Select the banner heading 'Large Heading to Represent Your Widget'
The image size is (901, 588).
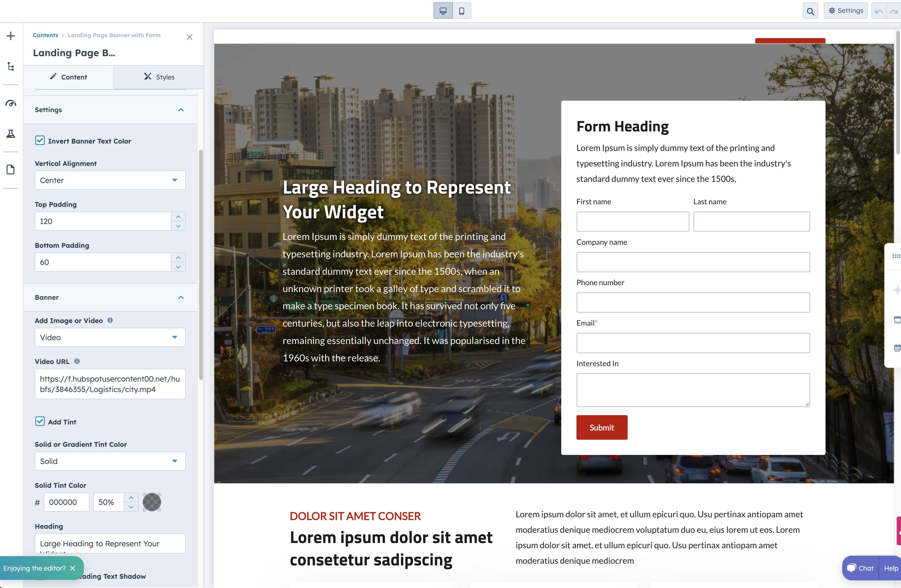pyautogui.click(x=397, y=199)
